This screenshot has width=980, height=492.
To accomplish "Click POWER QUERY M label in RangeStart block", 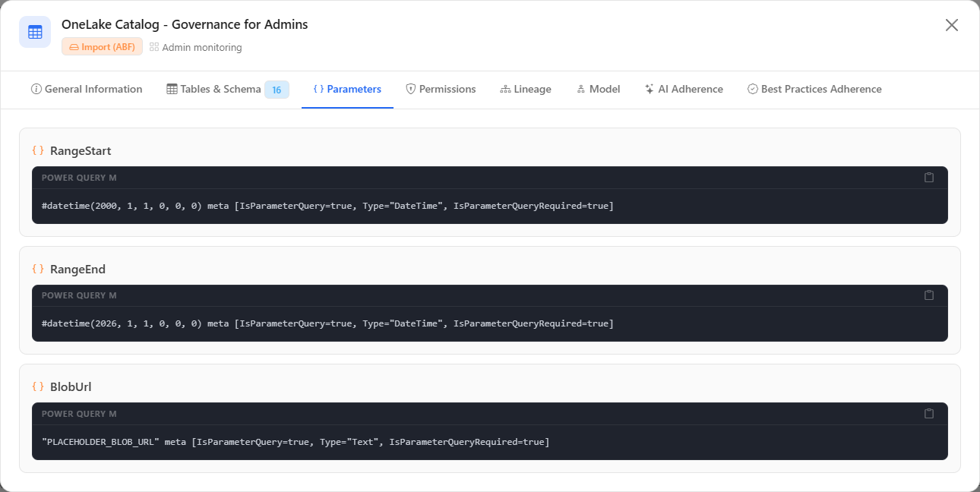I will point(79,178).
